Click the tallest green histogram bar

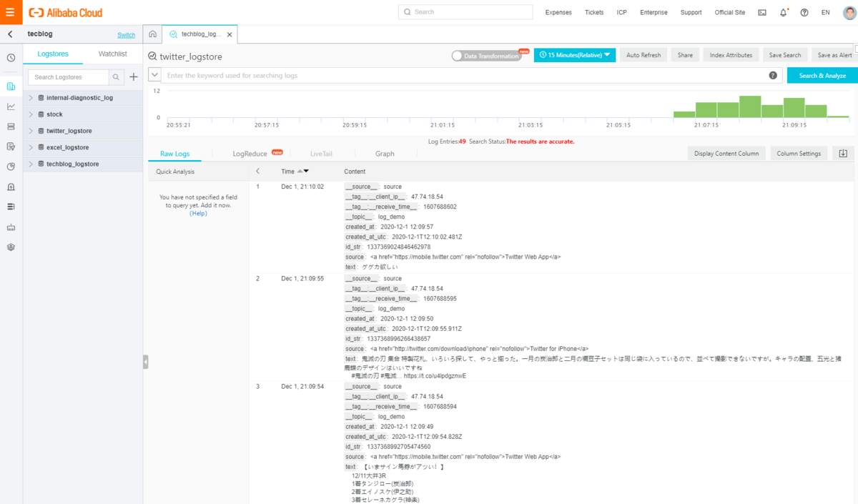(x=750, y=107)
